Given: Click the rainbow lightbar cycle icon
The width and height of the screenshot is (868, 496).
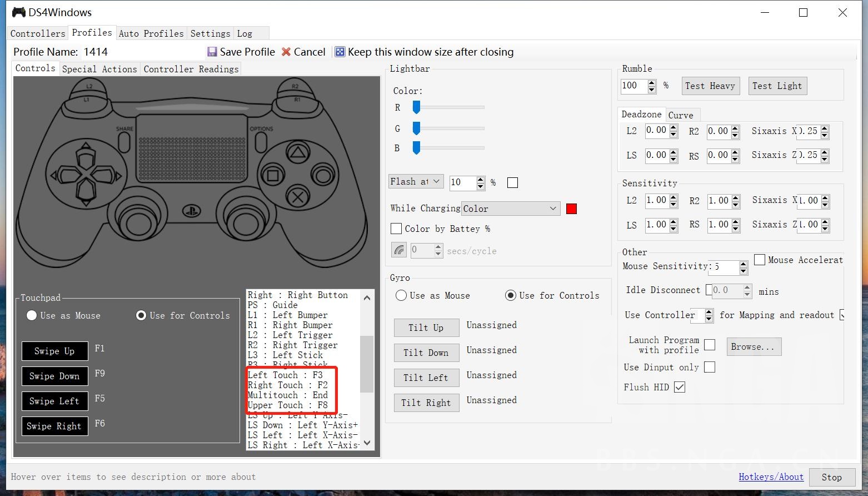Looking at the screenshot, I should coord(399,250).
